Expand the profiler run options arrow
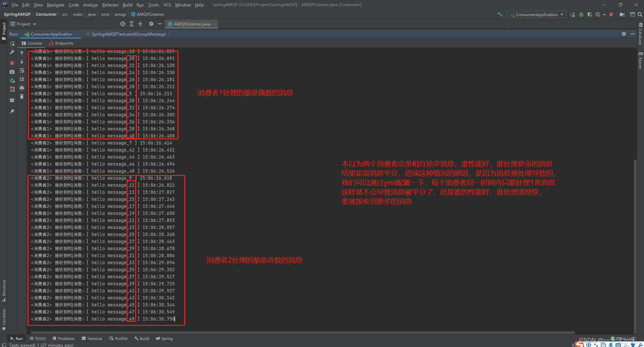644x347 pixels. coord(604,14)
